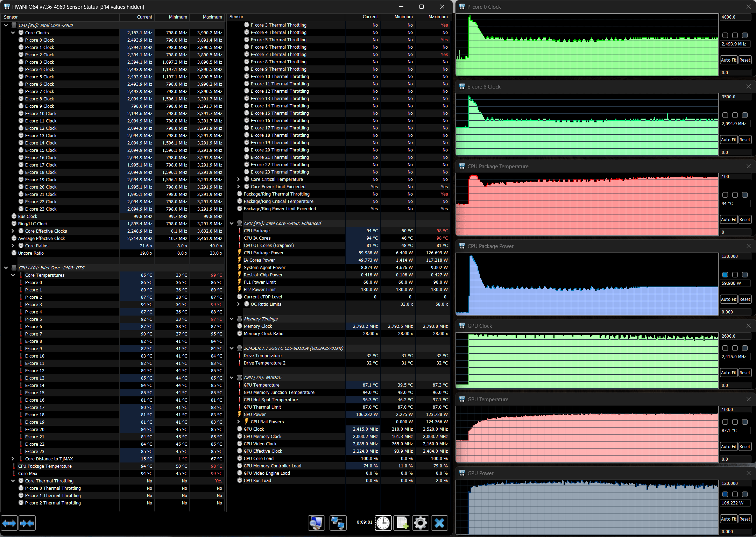Click the Maximum column header on left panel

coord(212,17)
